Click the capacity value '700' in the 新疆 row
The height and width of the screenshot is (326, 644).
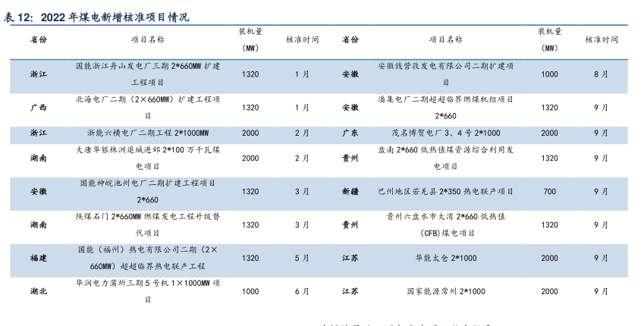[549, 191]
